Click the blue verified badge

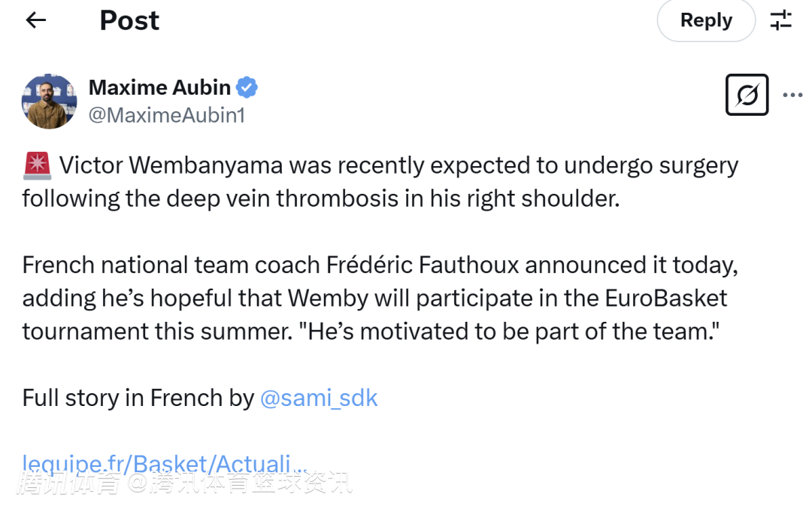coord(247,87)
